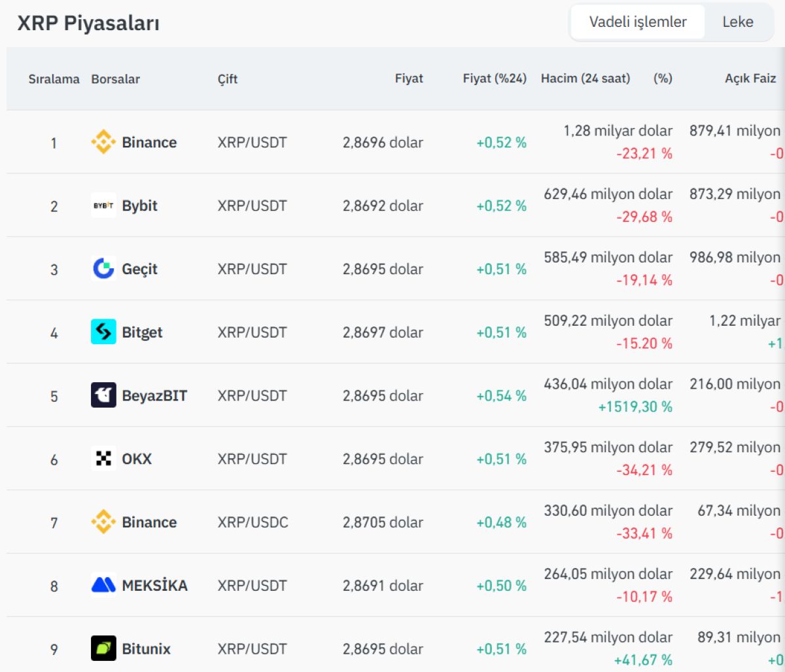Click the Binance logo in XRP/USDC row

click(x=103, y=522)
